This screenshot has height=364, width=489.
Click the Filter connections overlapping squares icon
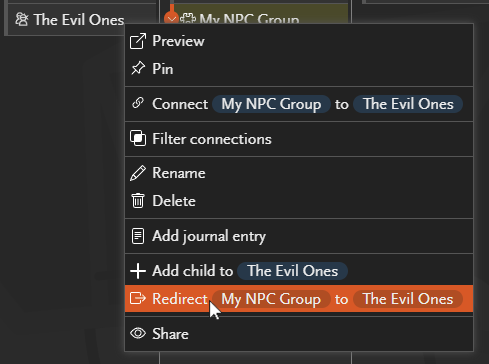point(138,138)
